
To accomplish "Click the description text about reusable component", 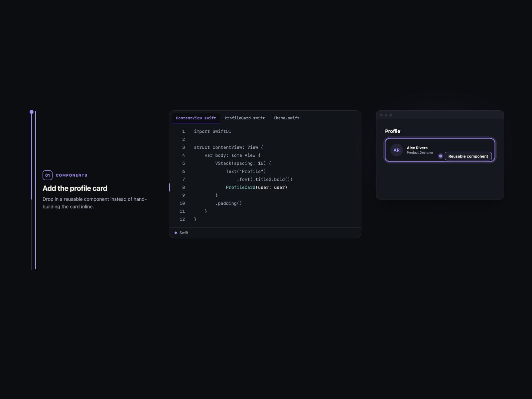I will [x=95, y=203].
